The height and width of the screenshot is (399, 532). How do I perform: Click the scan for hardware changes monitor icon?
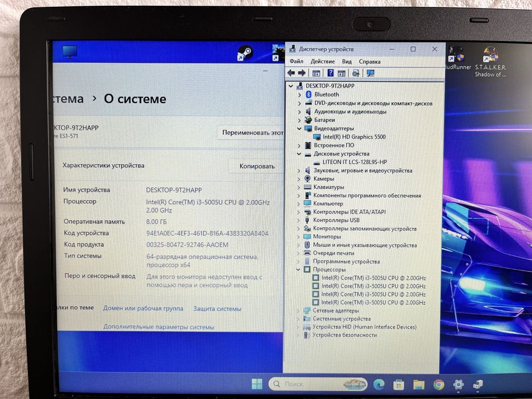(370, 73)
